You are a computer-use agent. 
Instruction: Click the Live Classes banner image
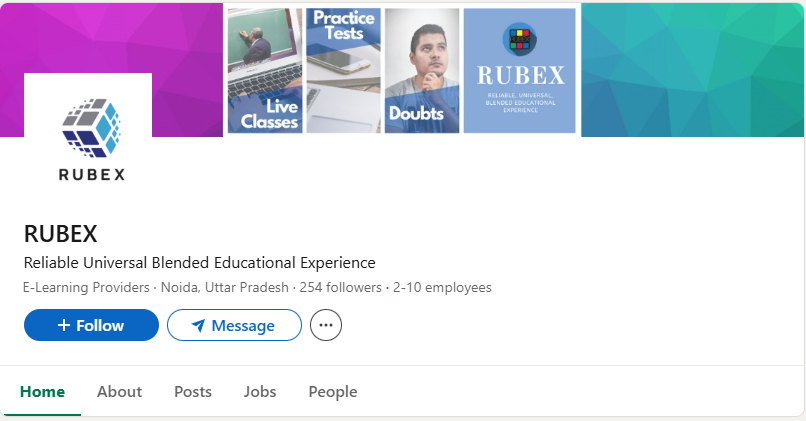click(x=265, y=71)
